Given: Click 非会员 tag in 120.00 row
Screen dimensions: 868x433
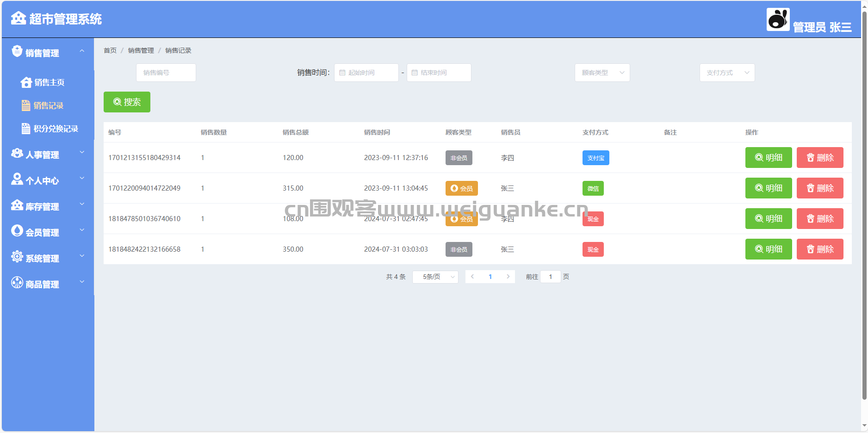Looking at the screenshot, I should point(459,158).
